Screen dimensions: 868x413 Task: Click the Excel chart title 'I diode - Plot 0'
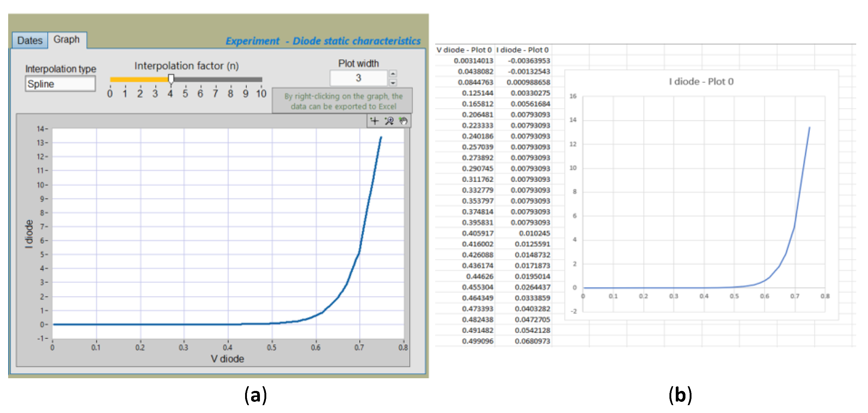(x=701, y=82)
